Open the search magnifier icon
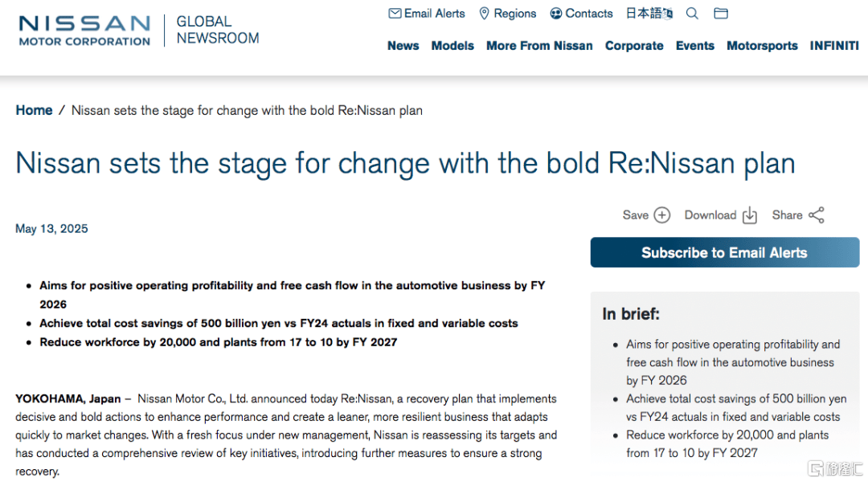868x482 pixels. [692, 14]
